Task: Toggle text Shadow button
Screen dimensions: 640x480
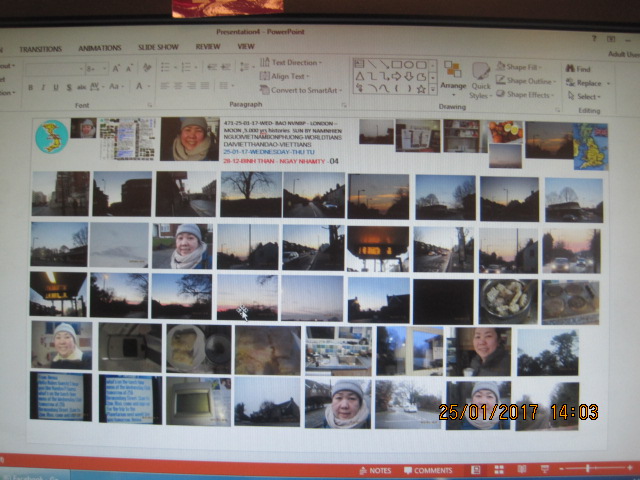Action: click(x=69, y=87)
